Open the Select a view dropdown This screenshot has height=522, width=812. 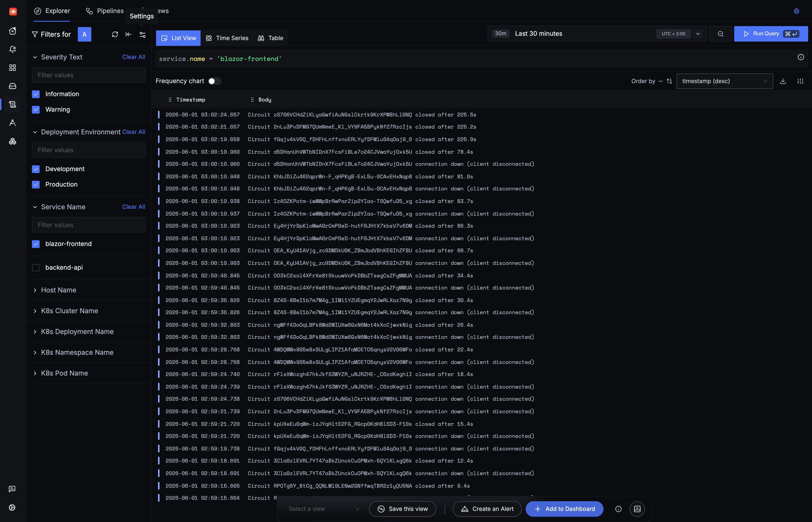(x=324, y=509)
